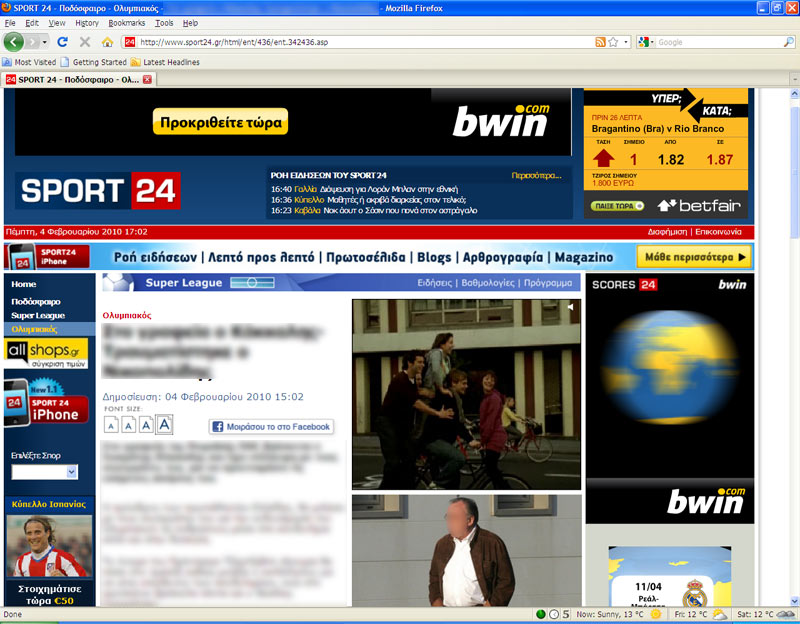This screenshot has width=800, height=624.
Task: Open the search engine selector dropdown
Action: coord(645,42)
